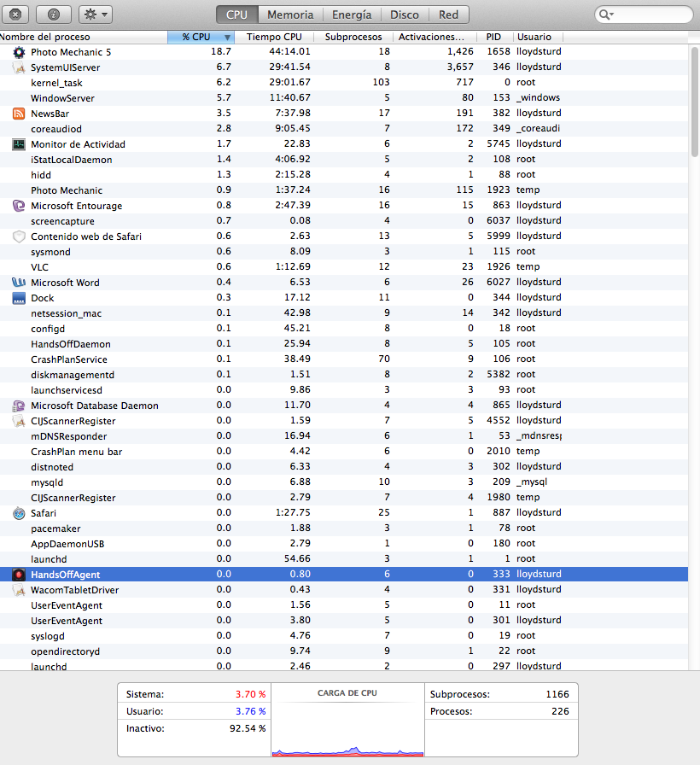Select the HandsOffDaemon process name
This screenshot has width=700, height=765.
(71, 344)
